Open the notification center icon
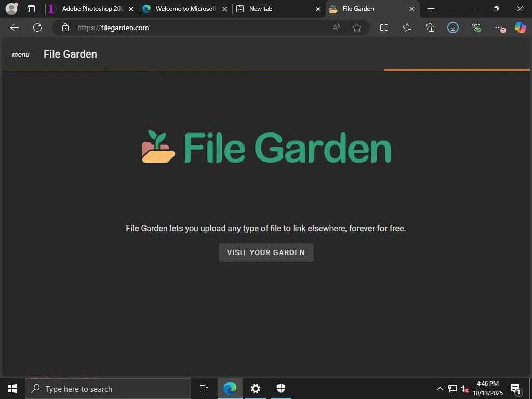532x399 pixels. click(x=516, y=389)
